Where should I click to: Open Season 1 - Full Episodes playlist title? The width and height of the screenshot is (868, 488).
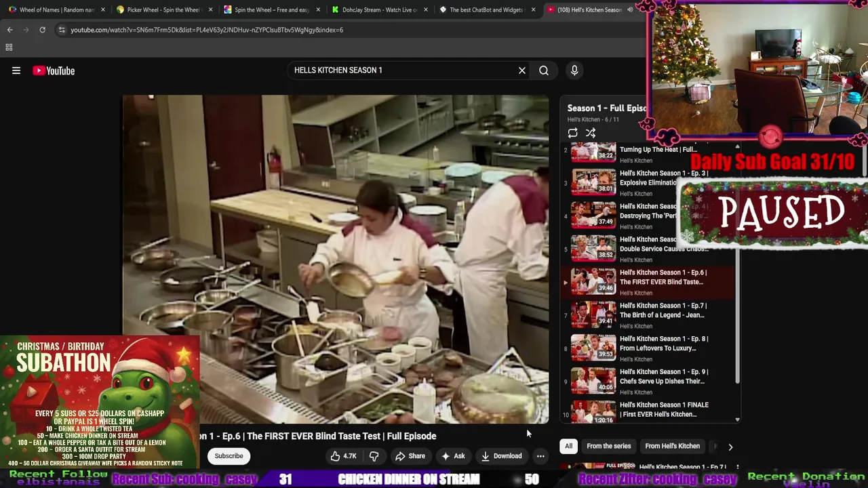click(x=606, y=108)
